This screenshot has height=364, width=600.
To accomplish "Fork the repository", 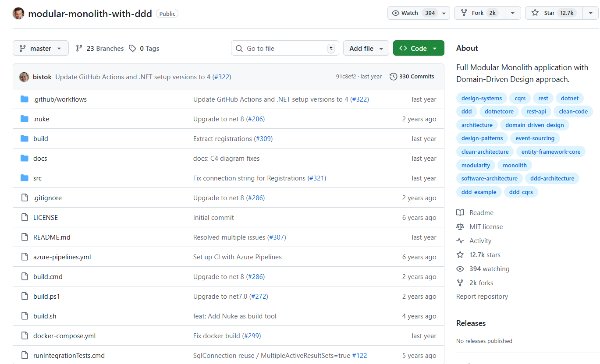I will pos(480,13).
